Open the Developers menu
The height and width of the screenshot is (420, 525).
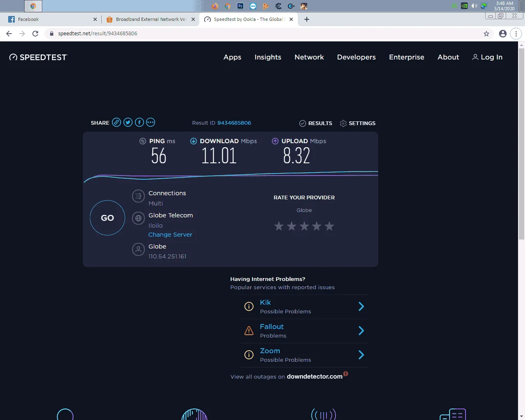point(356,57)
